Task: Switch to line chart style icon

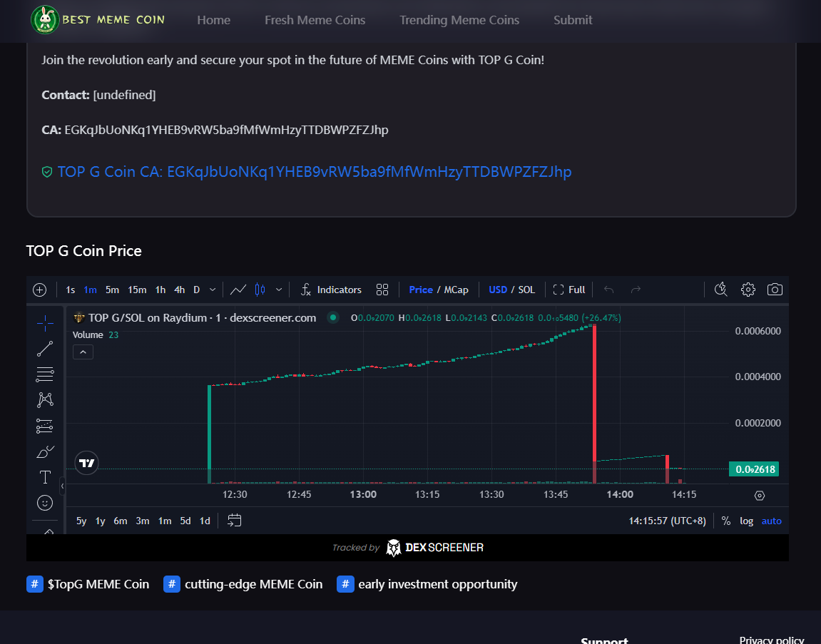Action: click(238, 290)
